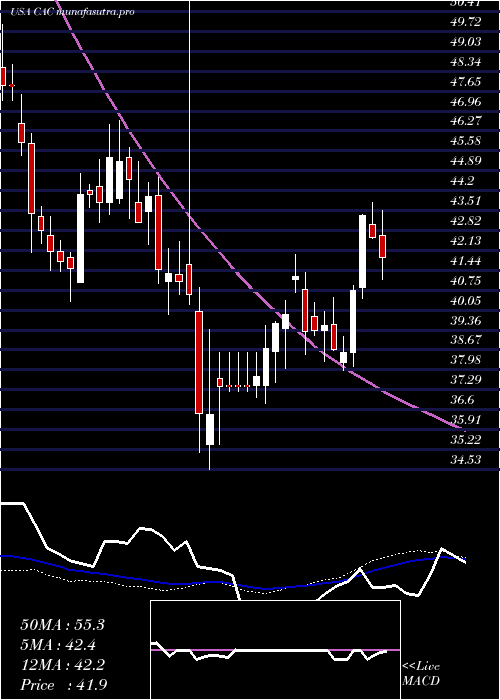Click the last red candlestick on the right
Viewport: 500px width, 700px height.
tap(383, 246)
